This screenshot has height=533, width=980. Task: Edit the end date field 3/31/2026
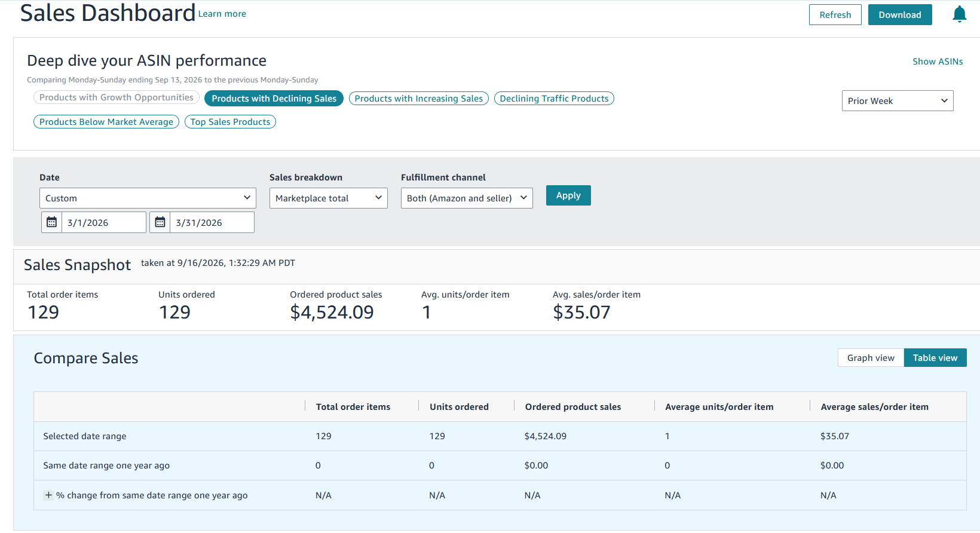pyautogui.click(x=212, y=222)
